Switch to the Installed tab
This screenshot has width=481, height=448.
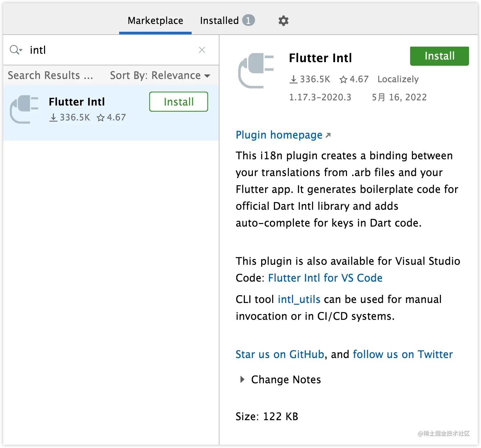point(219,20)
